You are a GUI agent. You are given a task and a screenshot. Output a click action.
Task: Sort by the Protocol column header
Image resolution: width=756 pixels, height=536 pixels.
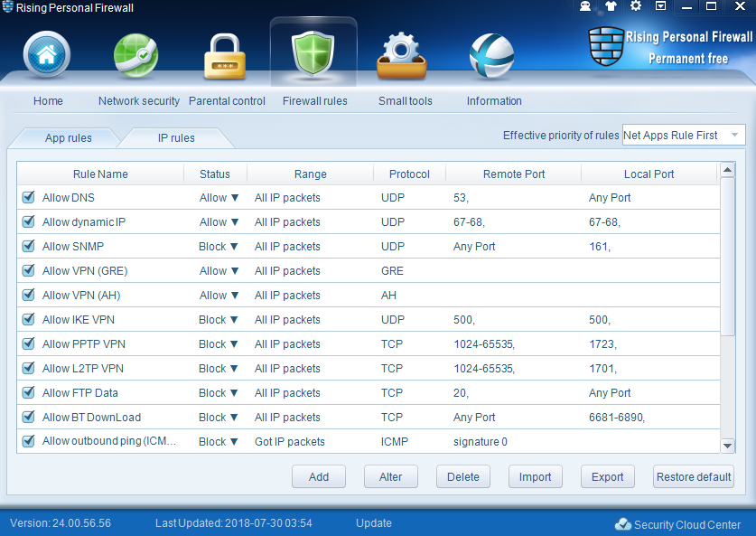409,174
